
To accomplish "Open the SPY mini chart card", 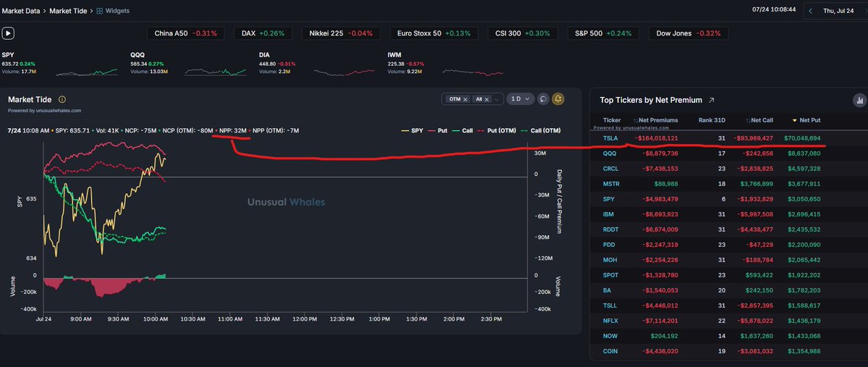I will pyautogui.click(x=60, y=64).
